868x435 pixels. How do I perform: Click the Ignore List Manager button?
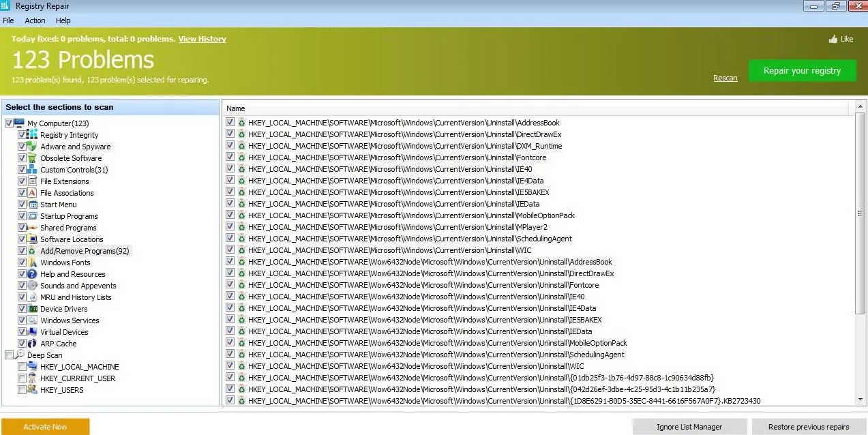(689, 426)
